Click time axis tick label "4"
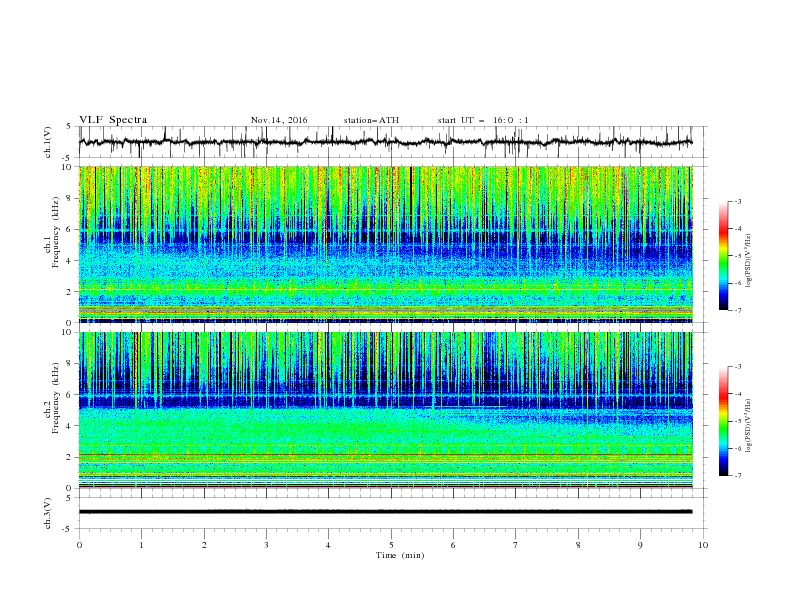The height and width of the screenshot is (612, 792). click(x=328, y=545)
